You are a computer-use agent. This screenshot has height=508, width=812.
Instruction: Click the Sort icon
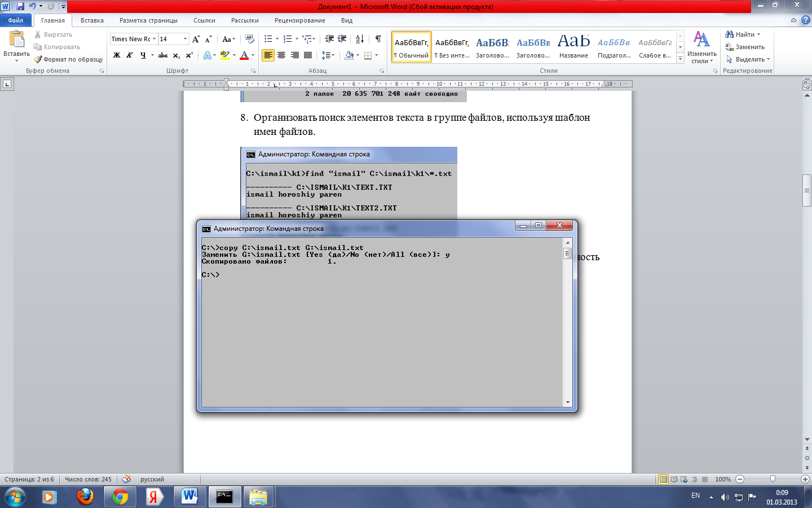[360, 39]
